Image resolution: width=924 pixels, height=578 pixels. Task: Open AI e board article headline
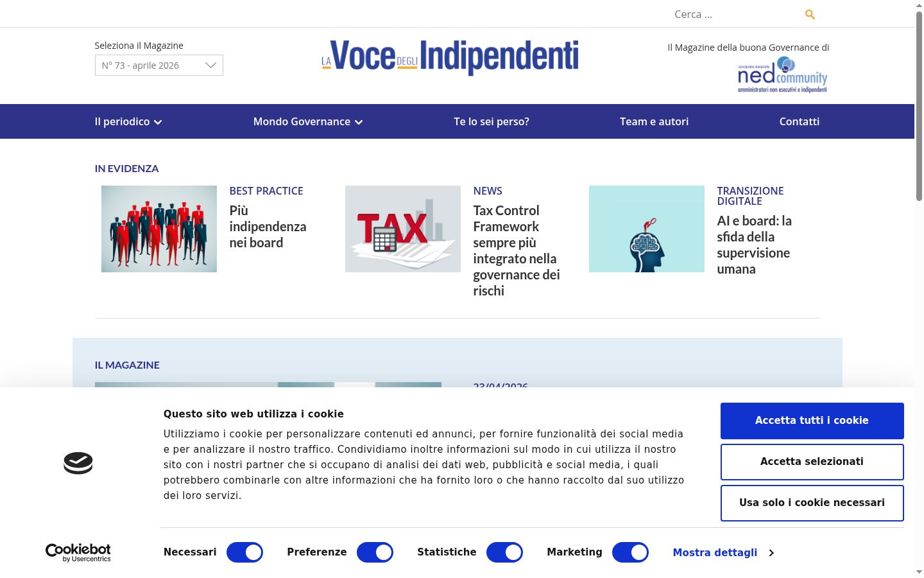(755, 245)
